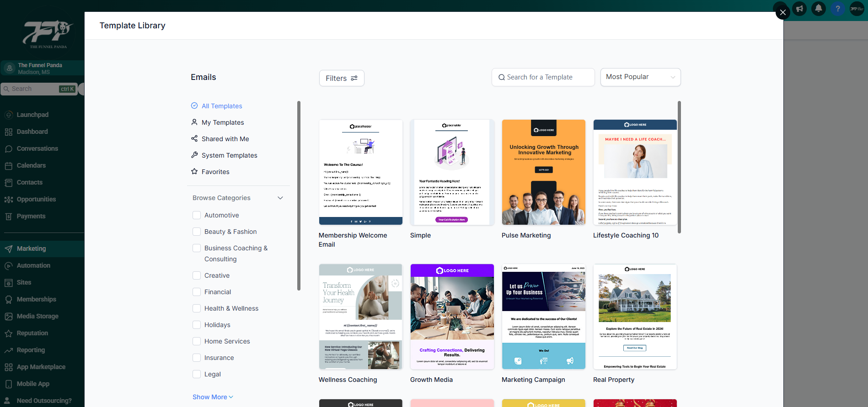The height and width of the screenshot is (407, 868).
Task: Click the filter sliders icon
Action: tap(354, 78)
